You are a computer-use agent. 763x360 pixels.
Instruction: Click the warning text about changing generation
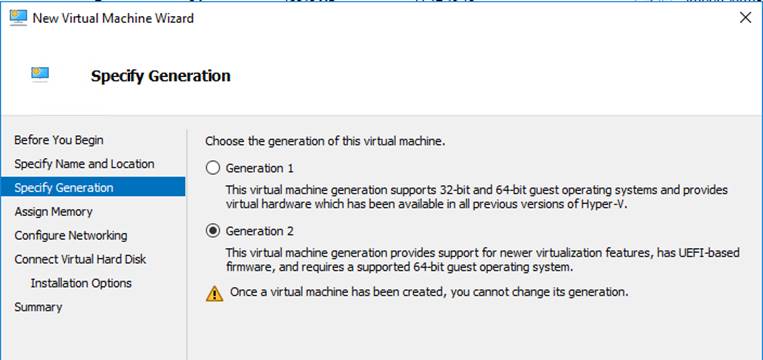pyautogui.click(x=429, y=292)
